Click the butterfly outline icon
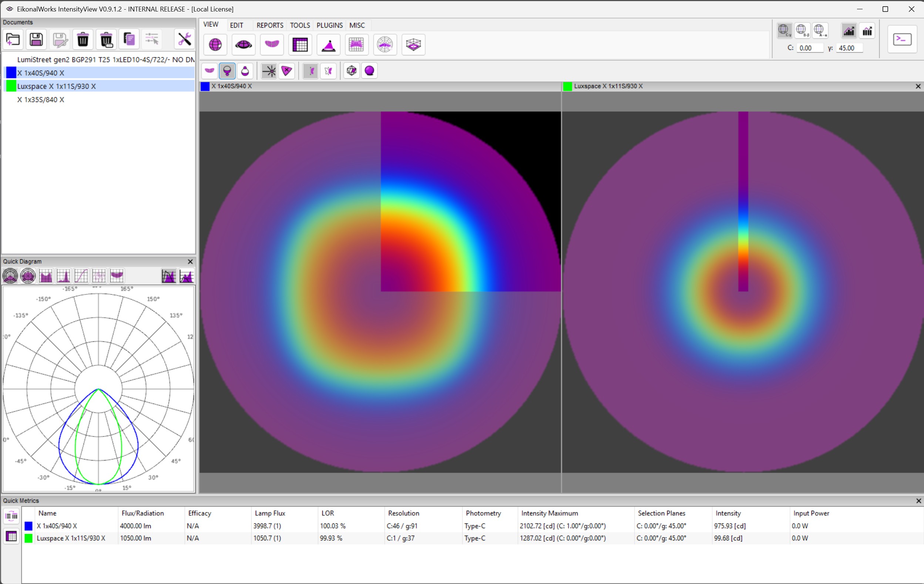924x584 pixels. 329,71
